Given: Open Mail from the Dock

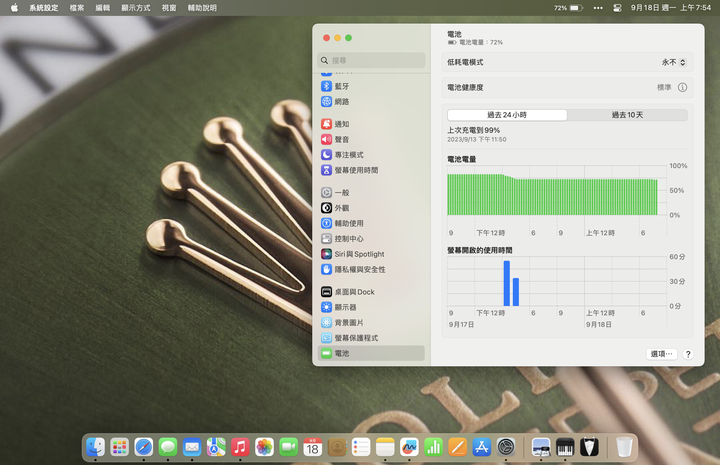Looking at the screenshot, I should click(x=192, y=447).
